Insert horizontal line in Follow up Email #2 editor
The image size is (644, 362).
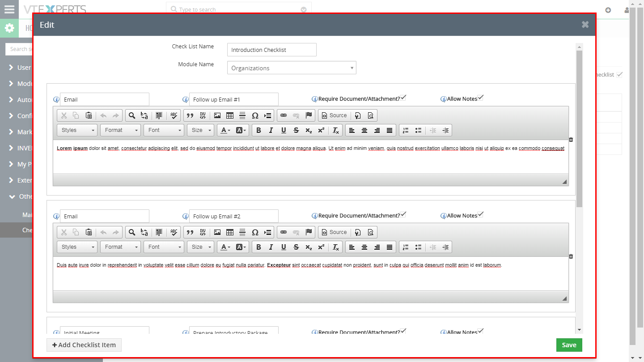pyautogui.click(x=242, y=232)
